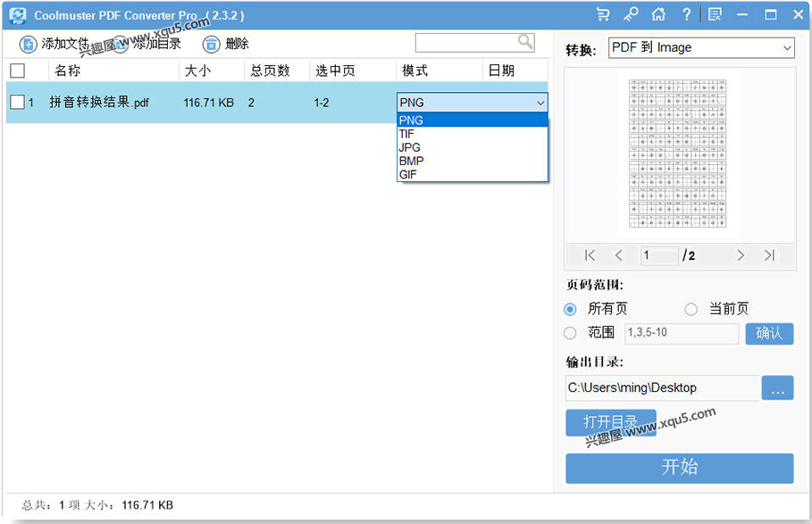Click the 删除 (Delete) icon
This screenshot has width=812, height=524.
[x=209, y=43]
